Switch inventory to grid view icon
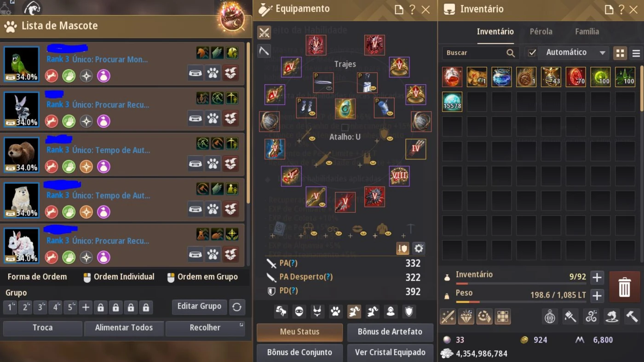Image resolution: width=644 pixels, height=362 pixels. click(620, 53)
